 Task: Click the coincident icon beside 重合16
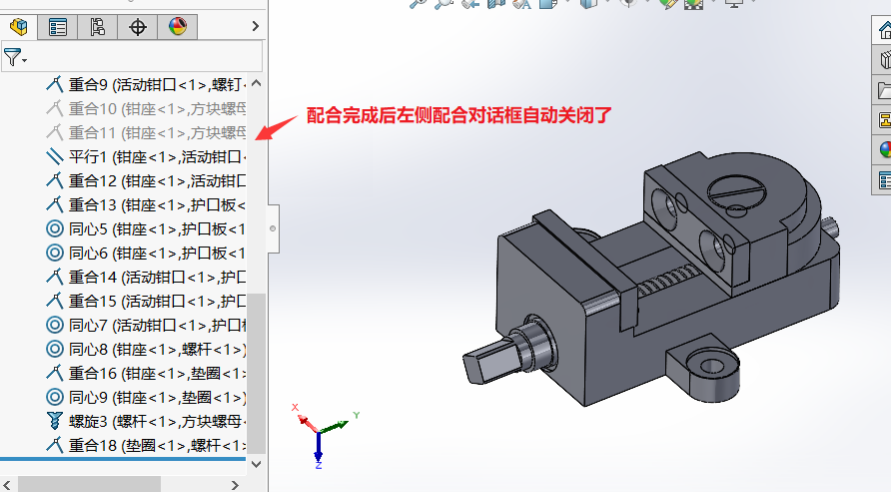click(x=55, y=373)
